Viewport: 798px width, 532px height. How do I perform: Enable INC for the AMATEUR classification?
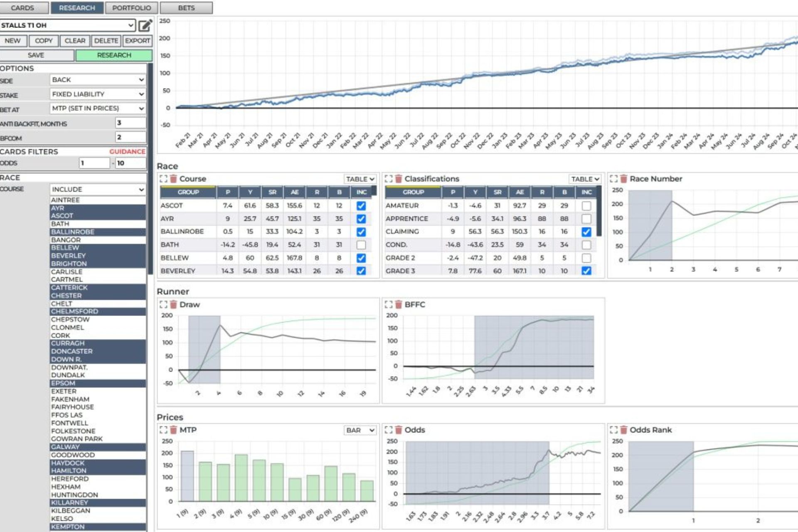[586, 205]
